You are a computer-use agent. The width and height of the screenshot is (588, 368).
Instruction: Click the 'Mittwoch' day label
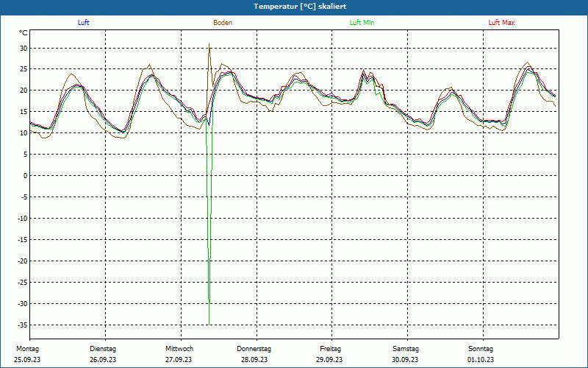(x=179, y=349)
